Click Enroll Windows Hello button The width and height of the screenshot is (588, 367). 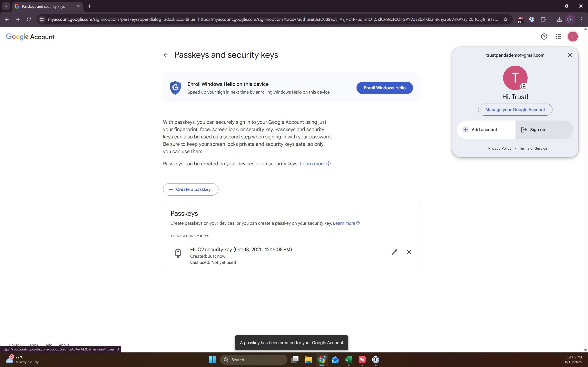[x=384, y=88]
